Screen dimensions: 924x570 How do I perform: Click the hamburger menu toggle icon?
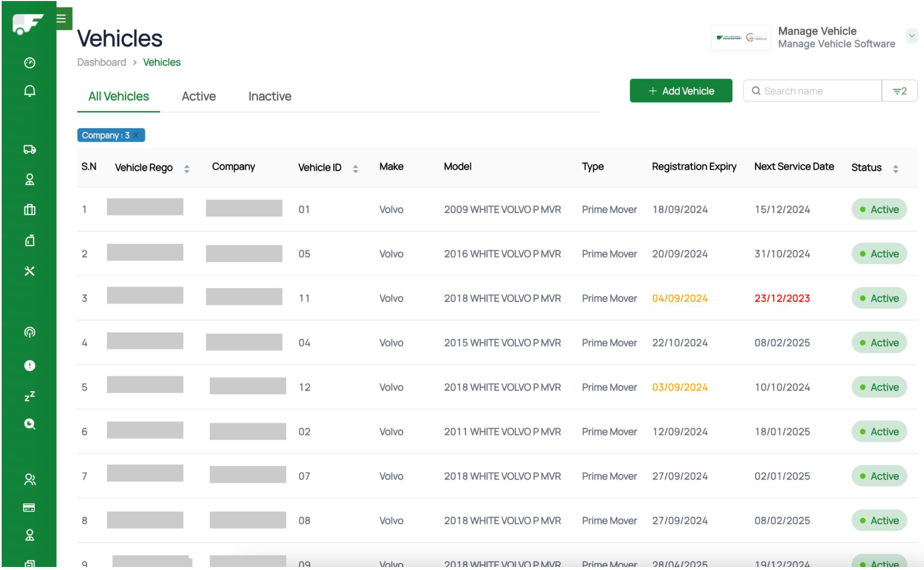point(61,18)
